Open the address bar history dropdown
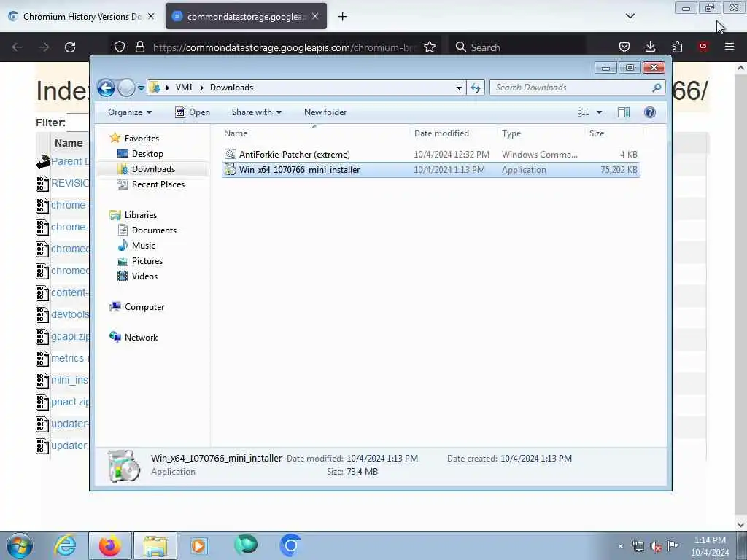The height and width of the screenshot is (560, 747). (459, 87)
